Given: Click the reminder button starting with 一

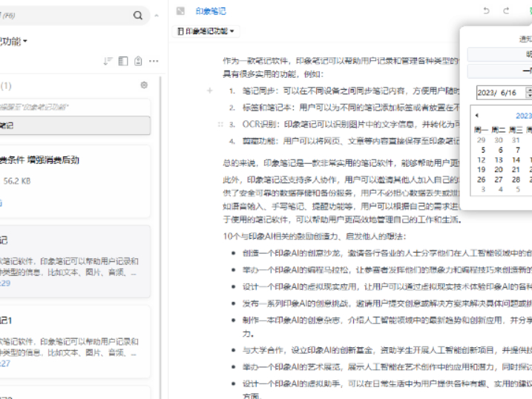Looking at the screenshot, I should coord(499,71).
